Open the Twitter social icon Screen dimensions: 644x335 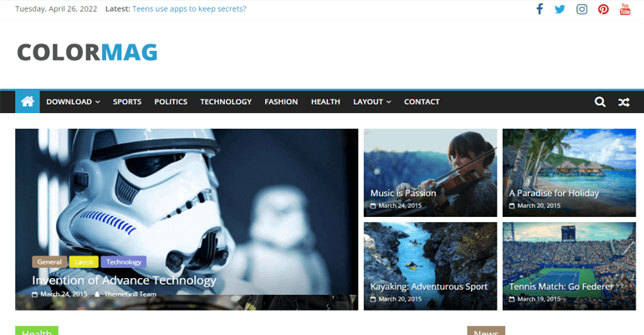[560, 9]
